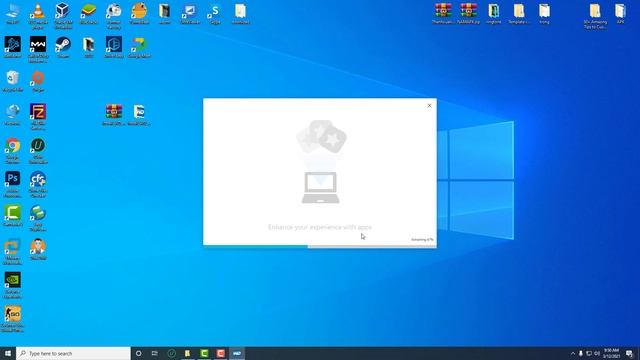Select the first WinRAR archive at top right
This screenshot has height=360, width=640.
pyautogui.click(x=443, y=13)
